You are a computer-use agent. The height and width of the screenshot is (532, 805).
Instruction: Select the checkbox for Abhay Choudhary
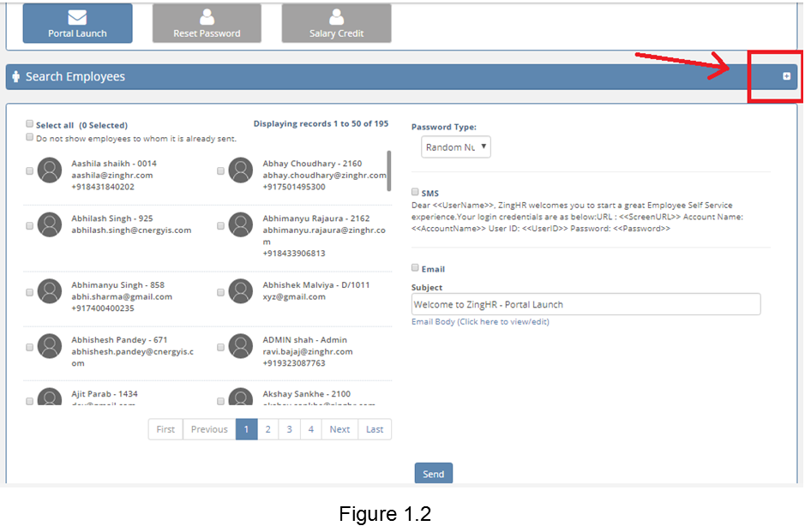coord(221,170)
